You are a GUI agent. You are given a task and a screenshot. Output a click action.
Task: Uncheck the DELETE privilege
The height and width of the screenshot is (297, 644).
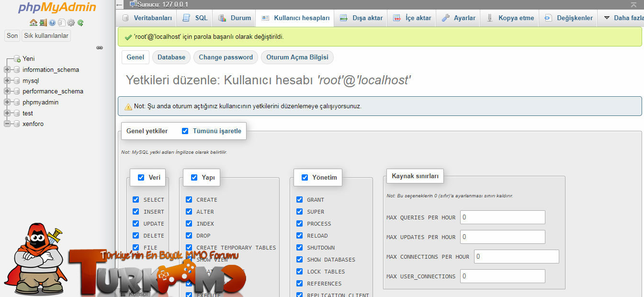click(x=136, y=236)
